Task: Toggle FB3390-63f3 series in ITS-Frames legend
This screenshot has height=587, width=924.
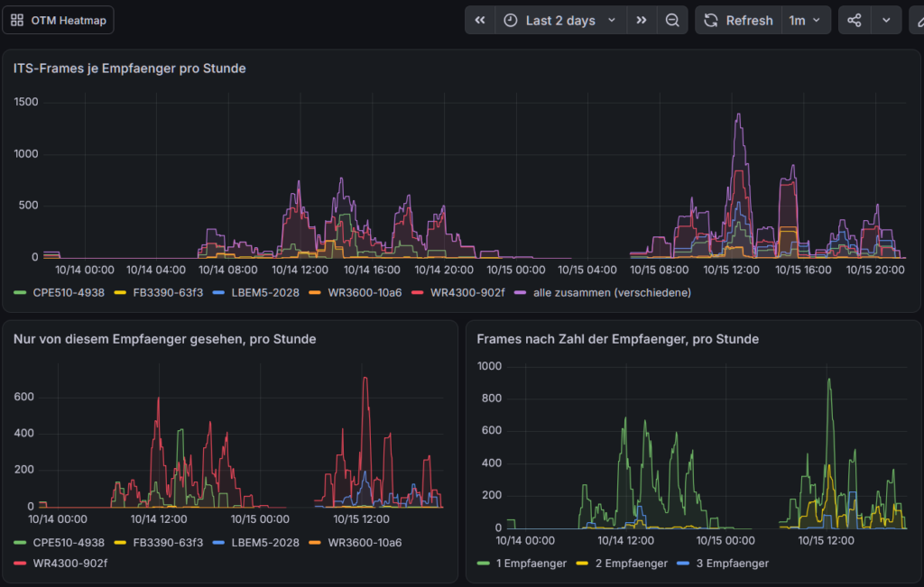Action: tap(168, 293)
